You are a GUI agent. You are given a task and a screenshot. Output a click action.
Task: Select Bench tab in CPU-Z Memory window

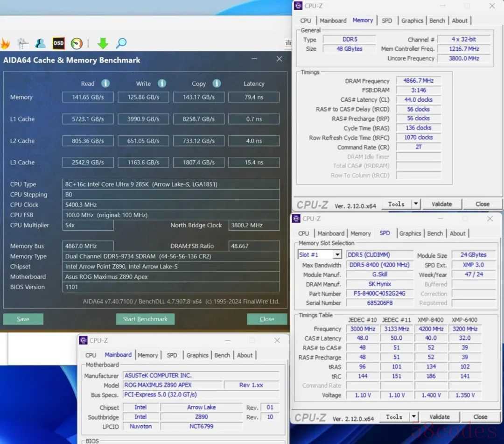pos(437,21)
